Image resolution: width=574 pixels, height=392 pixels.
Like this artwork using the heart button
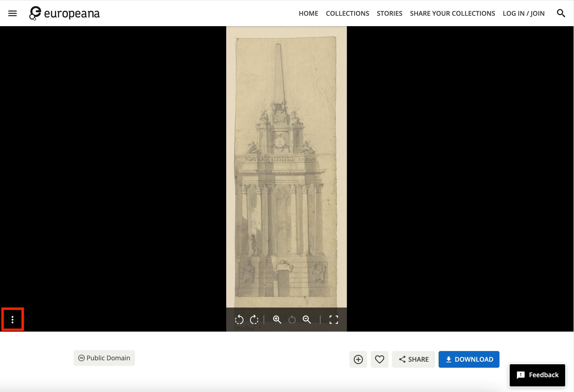379,359
